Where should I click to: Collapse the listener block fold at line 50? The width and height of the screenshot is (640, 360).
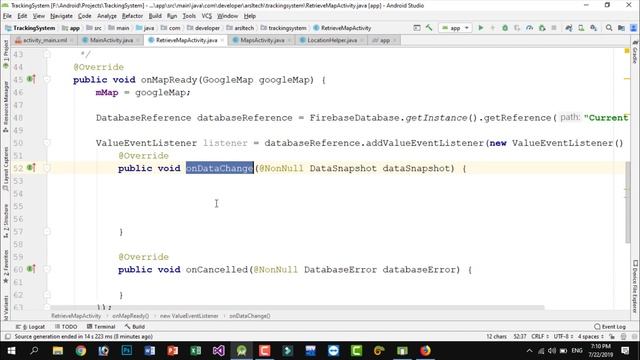pyautogui.click(x=47, y=143)
